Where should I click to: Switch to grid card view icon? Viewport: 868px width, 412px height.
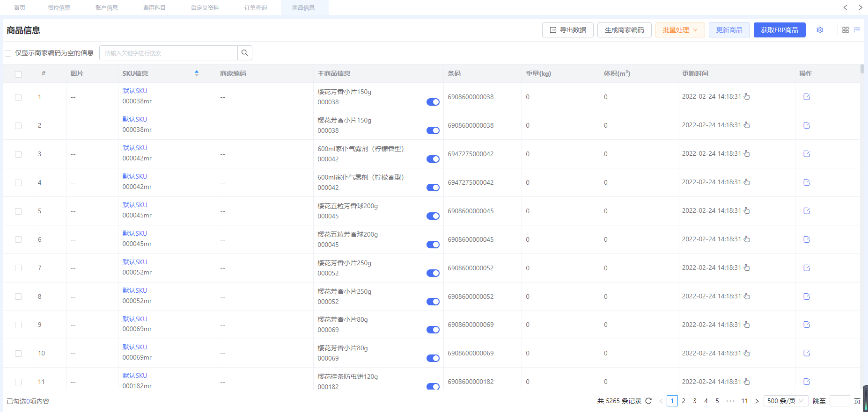click(x=846, y=30)
